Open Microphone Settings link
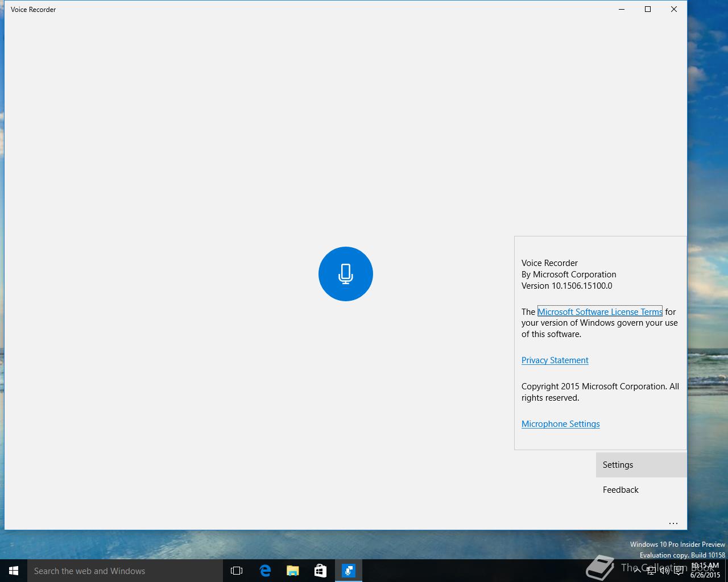Image resolution: width=728 pixels, height=582 pixels. pos(561,424)
